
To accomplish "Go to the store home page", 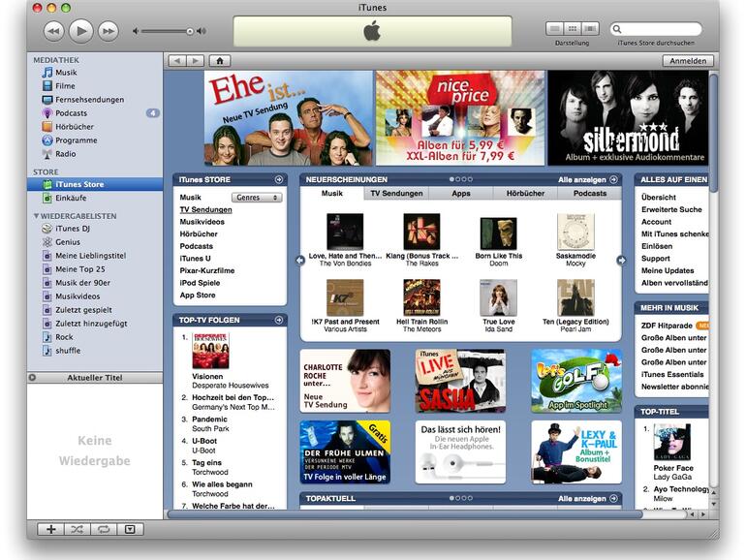I will (x=219, y=61).
